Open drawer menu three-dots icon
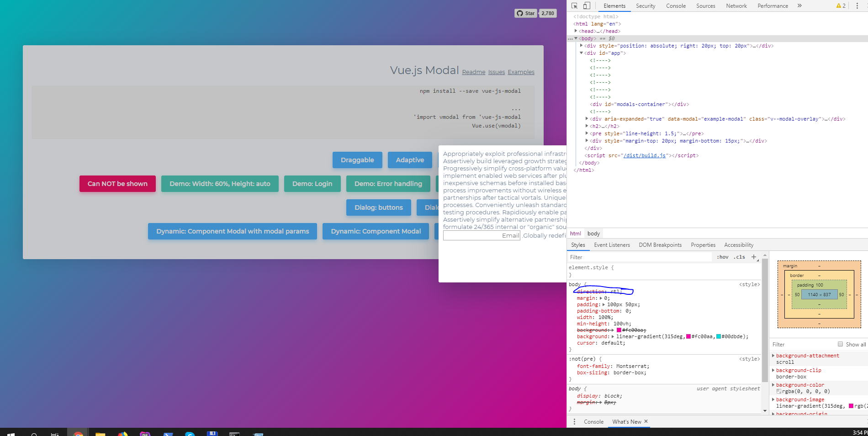 coord(575,422)
